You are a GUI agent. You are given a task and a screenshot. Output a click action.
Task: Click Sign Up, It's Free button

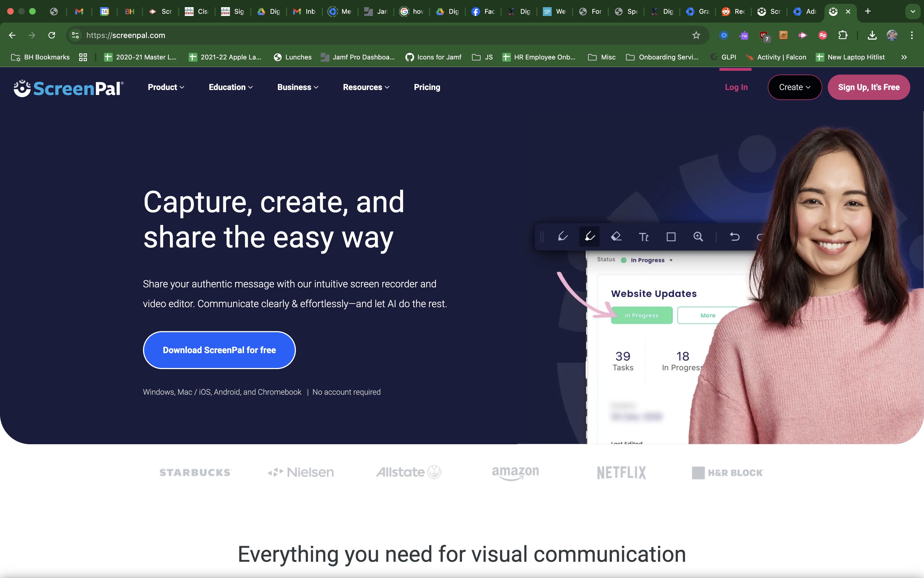coord(869,88)
